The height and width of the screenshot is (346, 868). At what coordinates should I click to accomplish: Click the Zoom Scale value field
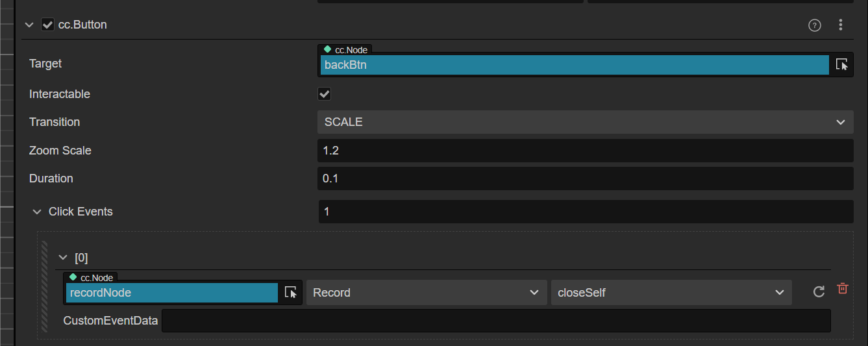pos(585,151)
